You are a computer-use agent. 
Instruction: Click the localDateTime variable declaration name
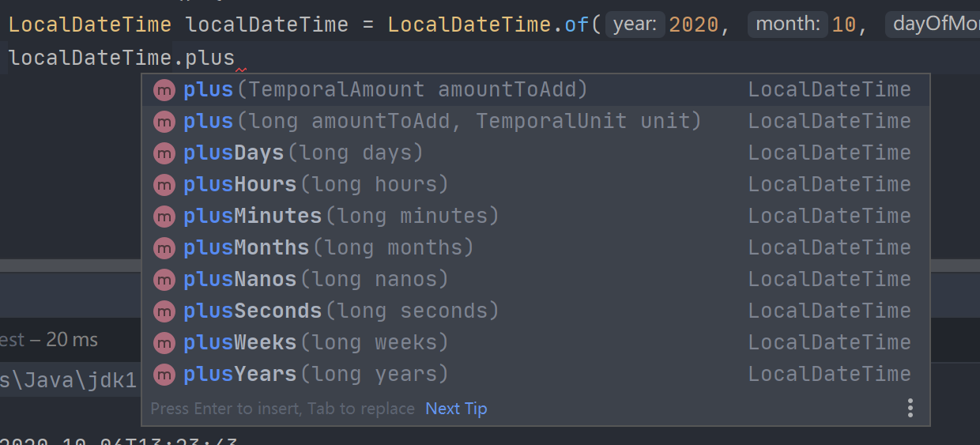pyautogui.click(x=267, y=25)
